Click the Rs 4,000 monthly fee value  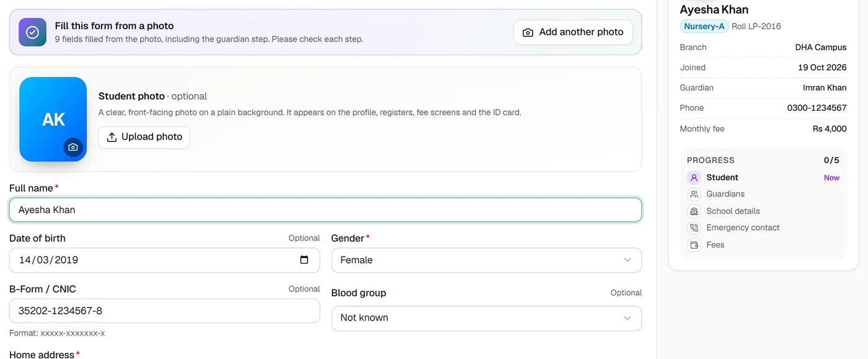[830, 129]
